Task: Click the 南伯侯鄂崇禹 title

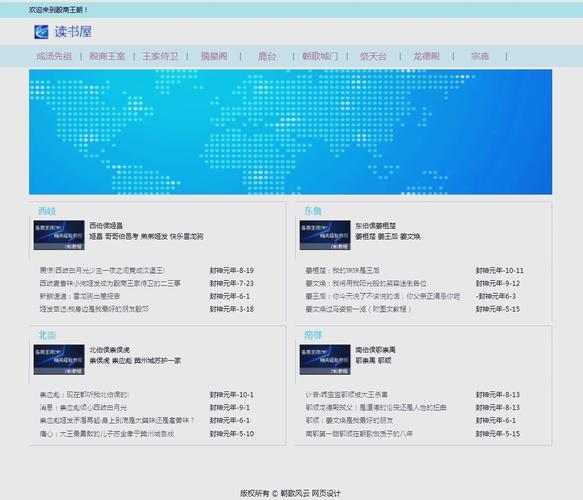Action: tap(376, 350)
